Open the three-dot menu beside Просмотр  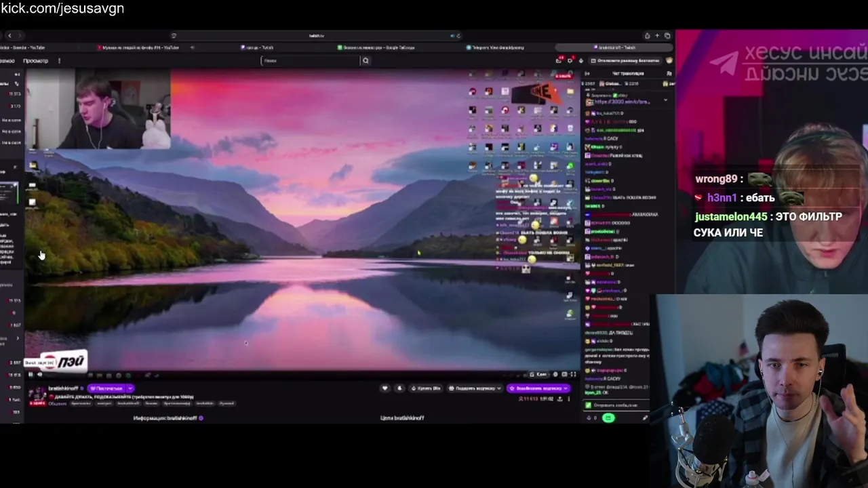click(59, 61)
